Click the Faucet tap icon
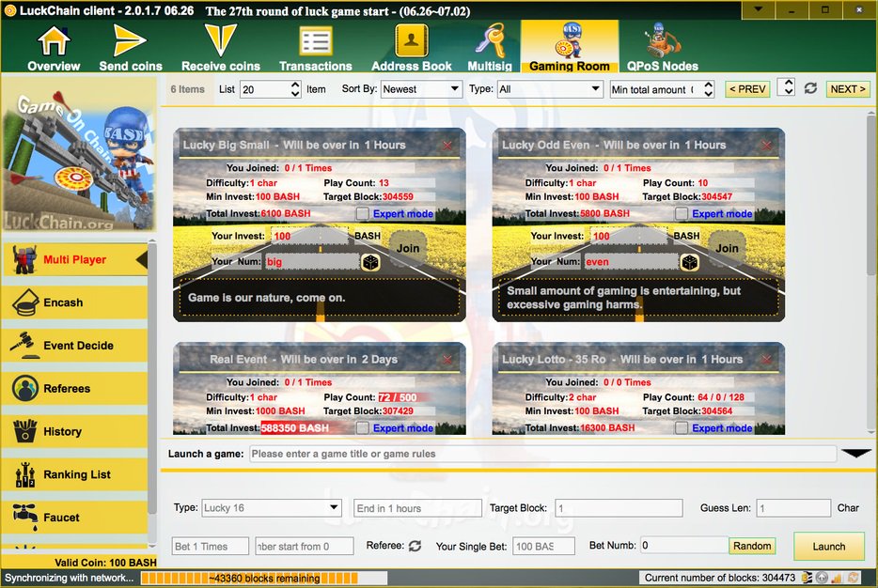878x588 pixels. point(25,517)
